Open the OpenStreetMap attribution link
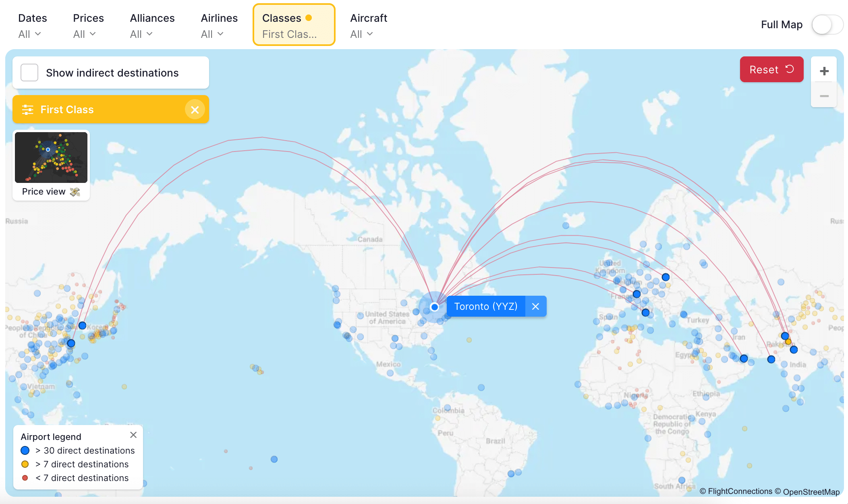 click(811, 492)
